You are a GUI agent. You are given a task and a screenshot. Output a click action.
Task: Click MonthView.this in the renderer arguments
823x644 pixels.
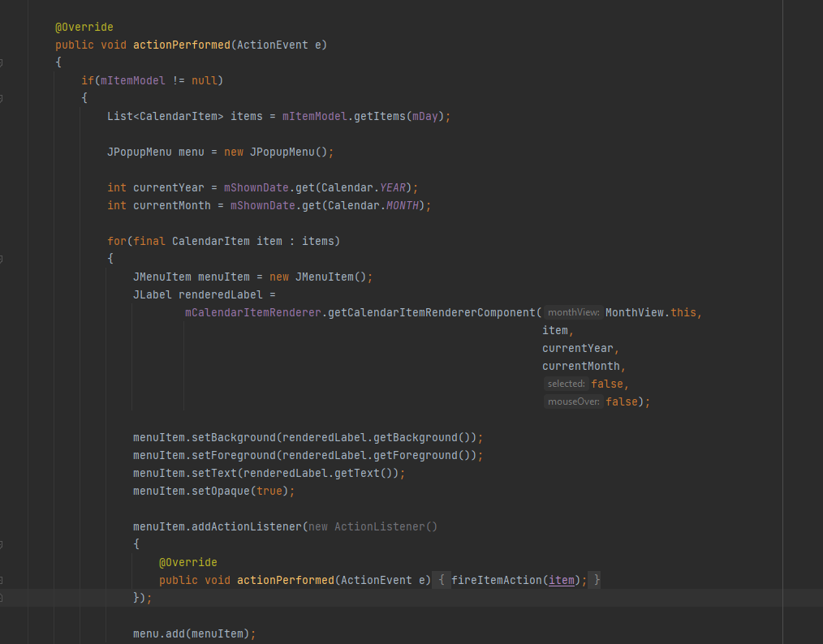[x=655, y=311]
